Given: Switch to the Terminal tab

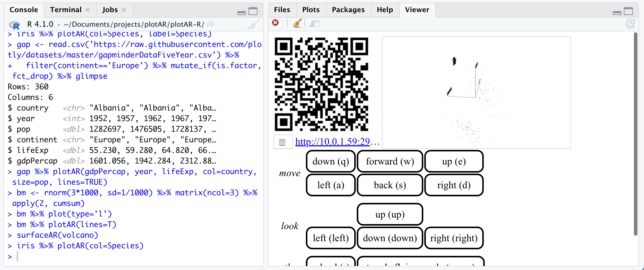Looking at the screenshot, I should [x=66, y=10].
